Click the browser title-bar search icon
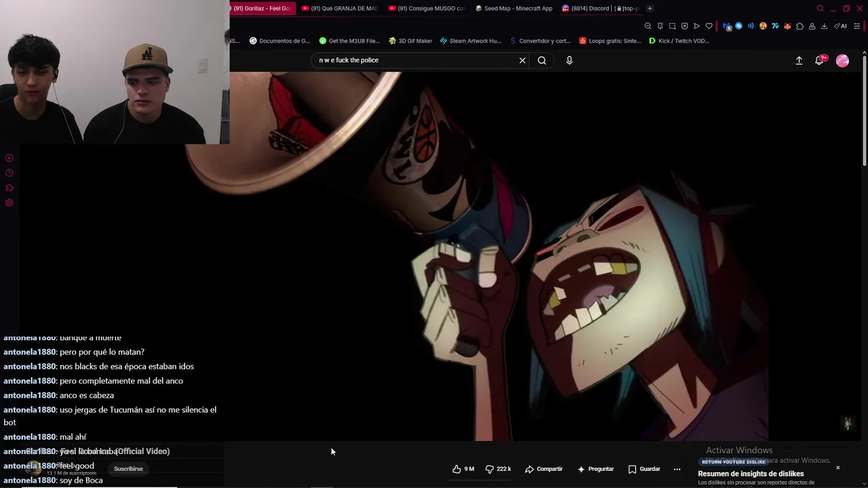 pos(820,8)
